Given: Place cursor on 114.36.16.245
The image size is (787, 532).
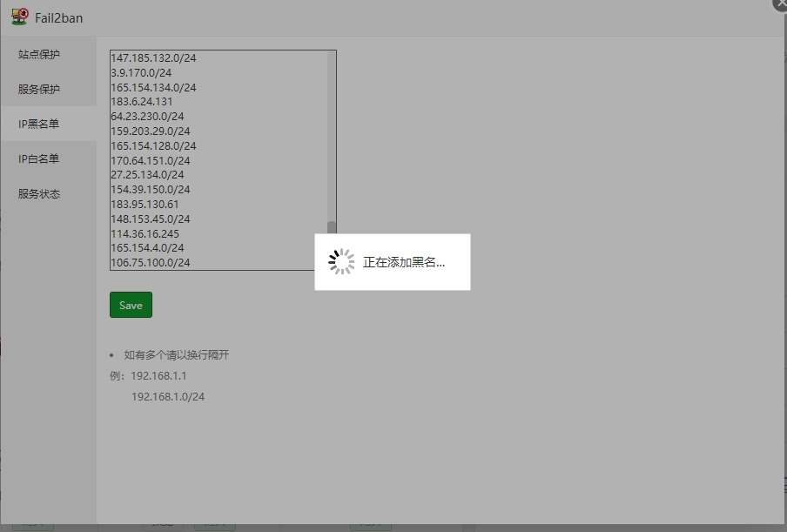Looking at the screenshot, I should [145, 234].
